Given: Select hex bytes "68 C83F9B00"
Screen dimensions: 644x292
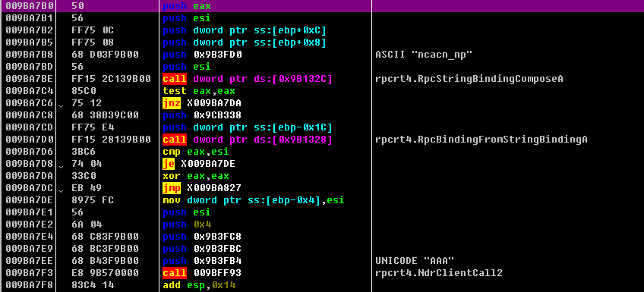Looking at the screenshot, I should pyautogui.click(x=105, y=237).
